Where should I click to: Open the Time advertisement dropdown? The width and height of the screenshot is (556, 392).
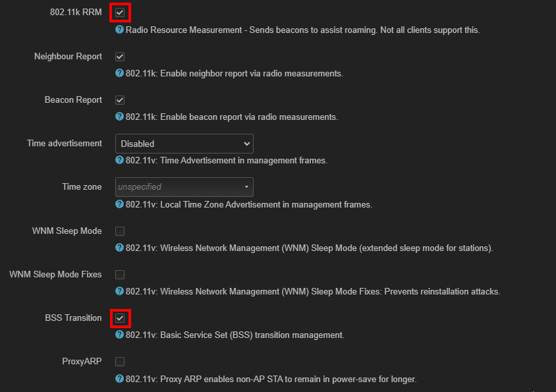click(x=184, y=144)
